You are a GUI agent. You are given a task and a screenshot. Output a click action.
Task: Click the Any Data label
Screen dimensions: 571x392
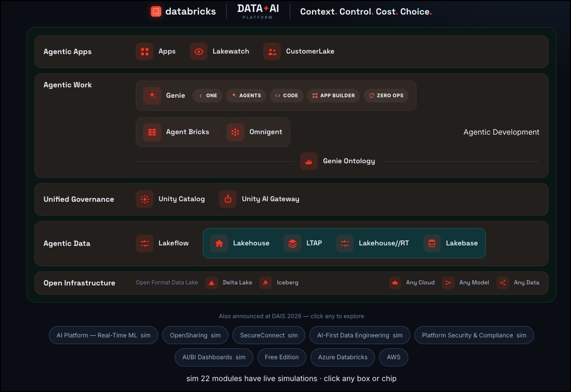point(526,282)
